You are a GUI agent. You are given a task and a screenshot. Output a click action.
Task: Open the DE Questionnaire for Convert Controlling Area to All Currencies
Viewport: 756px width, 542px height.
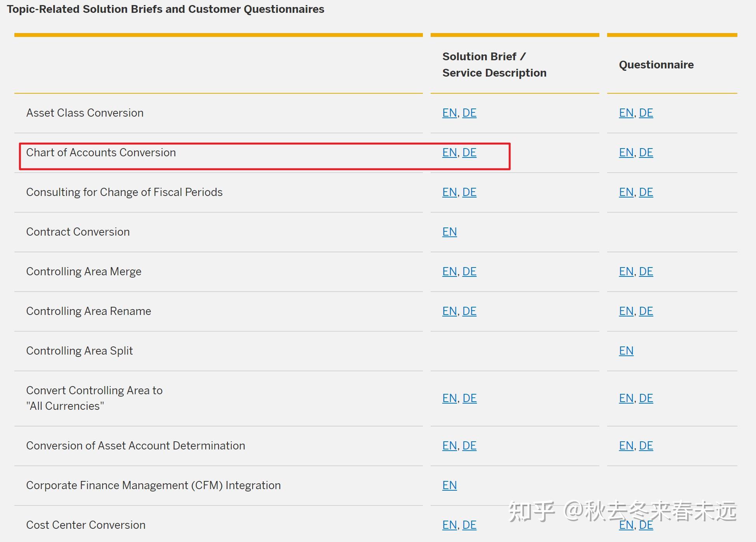point(646,398)
